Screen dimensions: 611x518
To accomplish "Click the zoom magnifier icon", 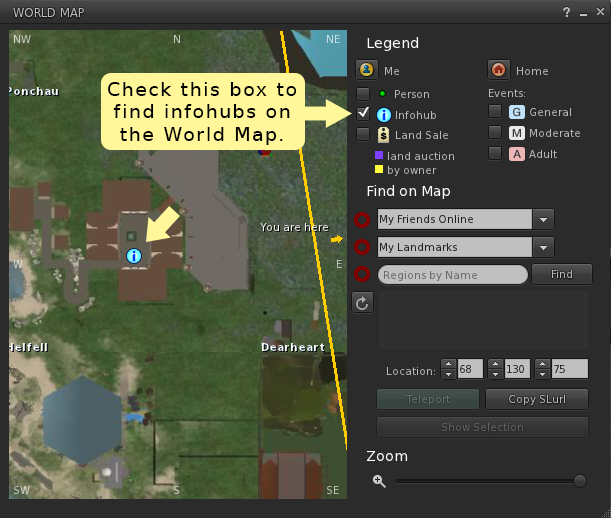I will (x=379, y=481).
